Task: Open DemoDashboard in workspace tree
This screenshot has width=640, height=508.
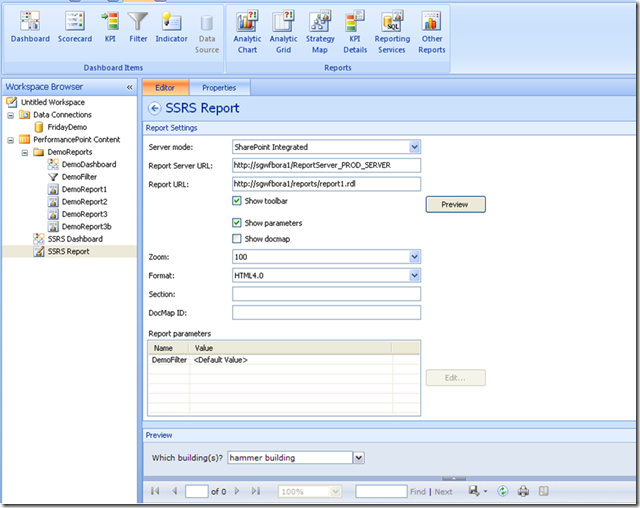Action: [x=89, y=164]
